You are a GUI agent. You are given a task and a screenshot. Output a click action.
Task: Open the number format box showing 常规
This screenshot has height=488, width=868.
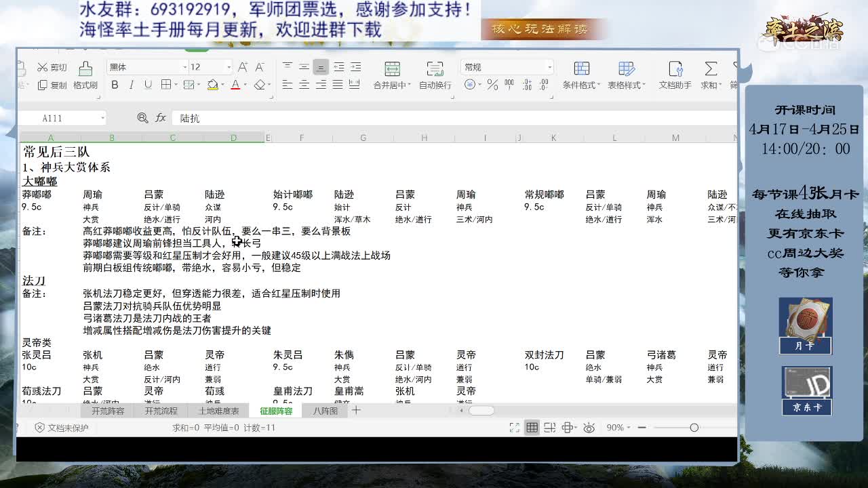click(507, 67)
